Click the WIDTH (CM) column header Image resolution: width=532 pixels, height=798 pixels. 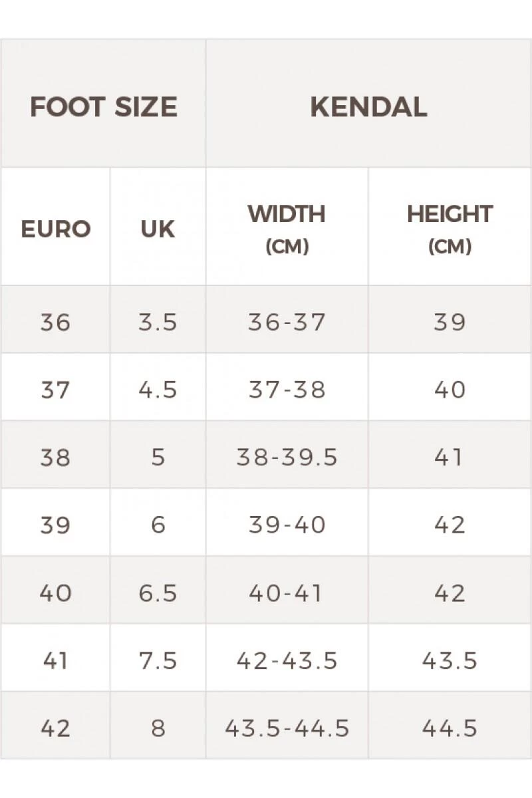tap(287, 227)
